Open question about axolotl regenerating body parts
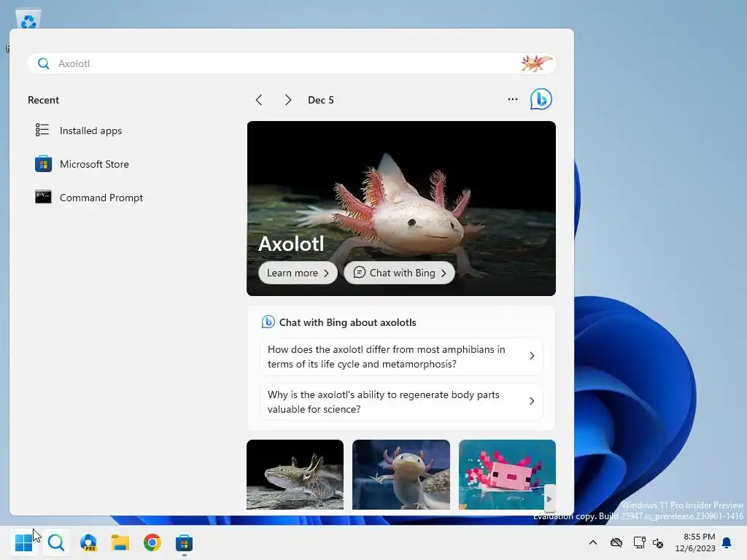Viewport: 747px width, 560px height. coord(400,402)
